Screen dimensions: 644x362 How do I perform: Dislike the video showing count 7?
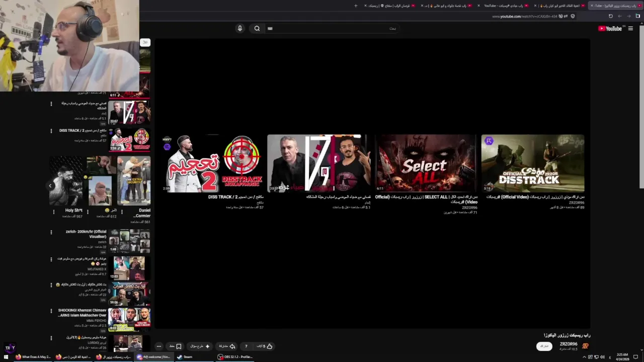[246, 346]
